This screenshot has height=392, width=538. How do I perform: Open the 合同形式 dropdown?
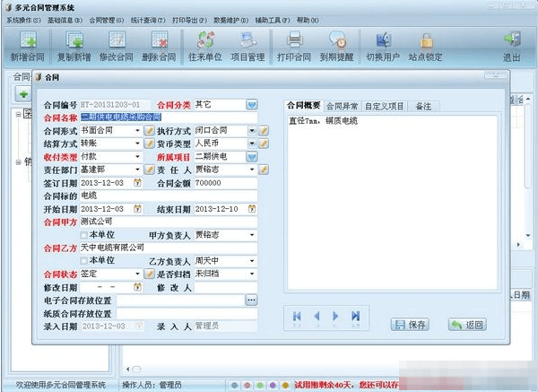coord(137,131)
